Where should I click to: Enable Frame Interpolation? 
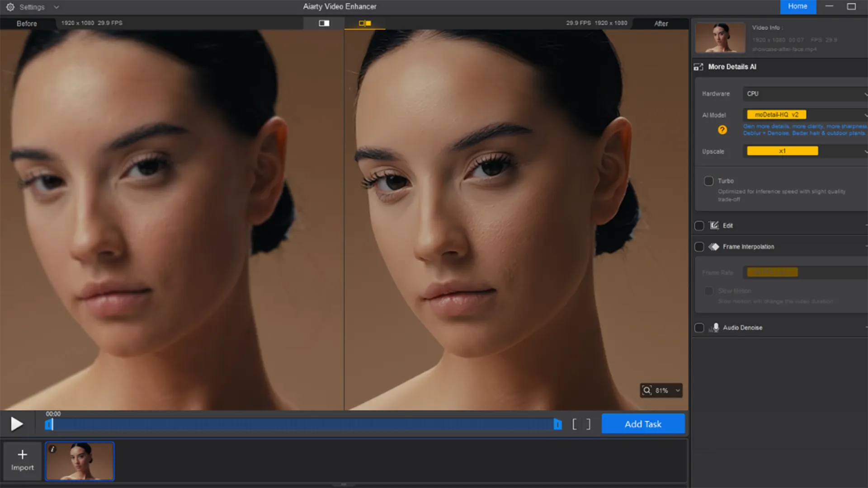[699, 247]
